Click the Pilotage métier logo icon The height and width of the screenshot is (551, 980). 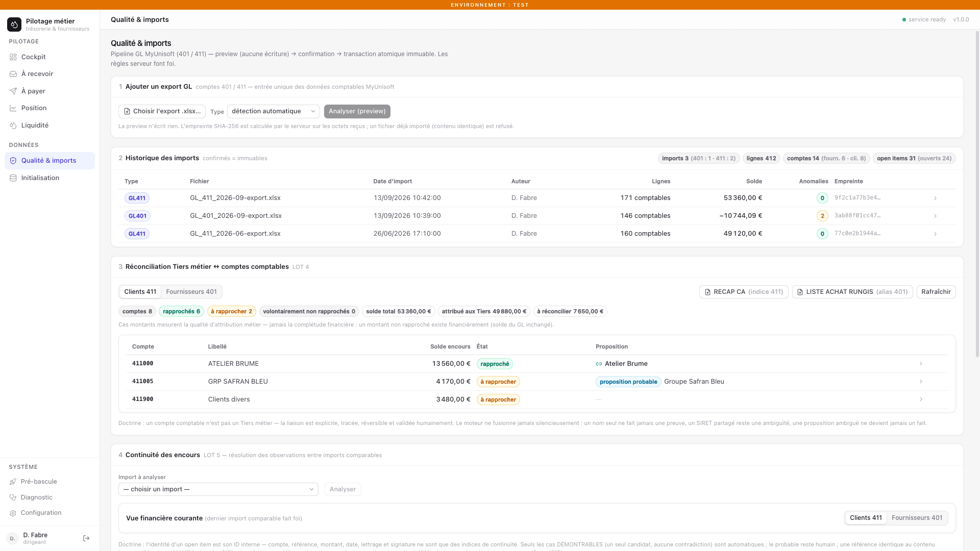[x=14, y=24]
